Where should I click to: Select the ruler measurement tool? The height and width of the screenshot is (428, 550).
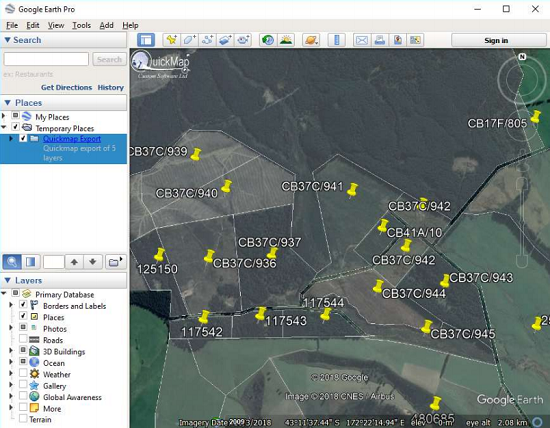tap(336, 40)
